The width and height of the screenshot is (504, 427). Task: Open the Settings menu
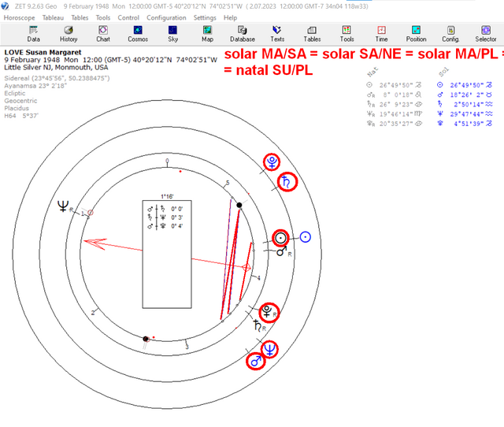205,17
